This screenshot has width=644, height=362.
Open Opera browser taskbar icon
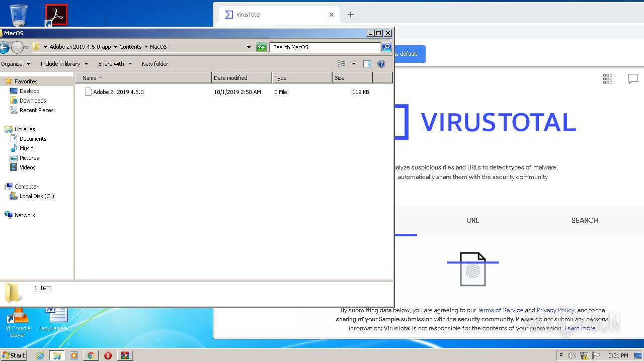coord(108,355)
